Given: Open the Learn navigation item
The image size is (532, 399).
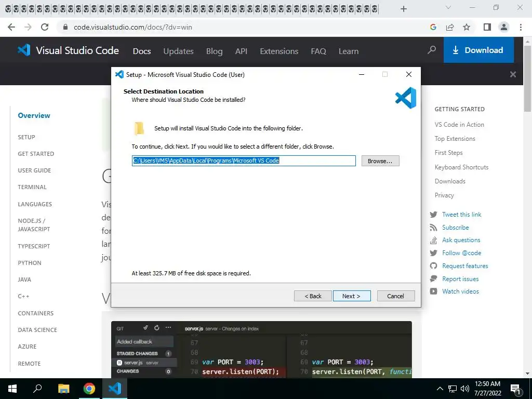Looking at the screenshot, I should pyautogui.click(x=349, y=51).
